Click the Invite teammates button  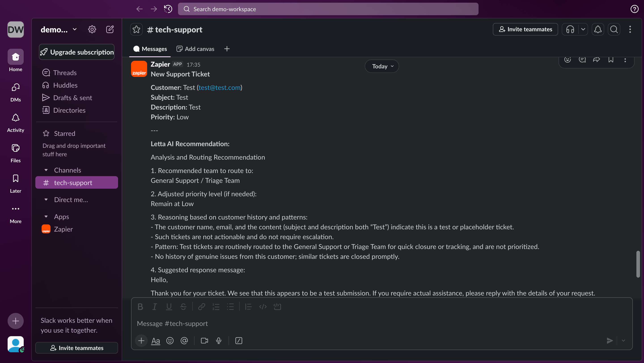(x=525, y=29)
